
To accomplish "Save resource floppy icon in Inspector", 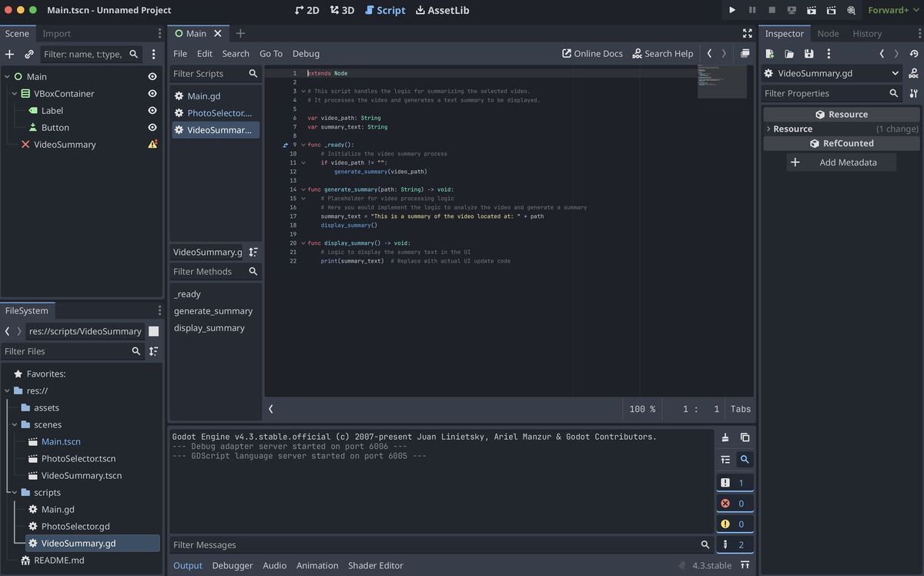I will click(x=808, y=54).
